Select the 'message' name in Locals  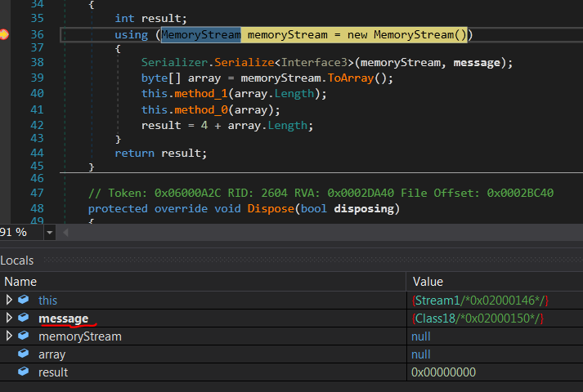[64, 318]
